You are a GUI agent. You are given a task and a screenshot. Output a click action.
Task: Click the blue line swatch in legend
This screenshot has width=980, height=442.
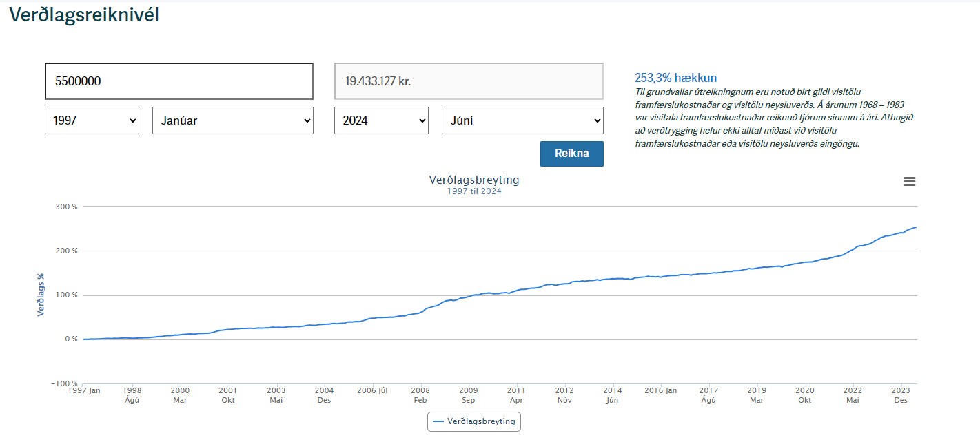[438, 421]
